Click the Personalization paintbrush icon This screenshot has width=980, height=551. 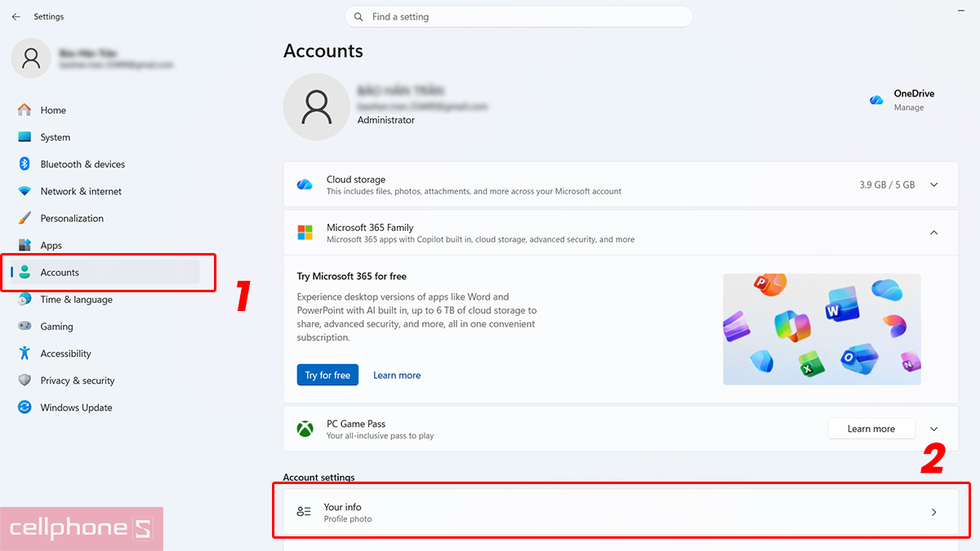coord(24,218)
